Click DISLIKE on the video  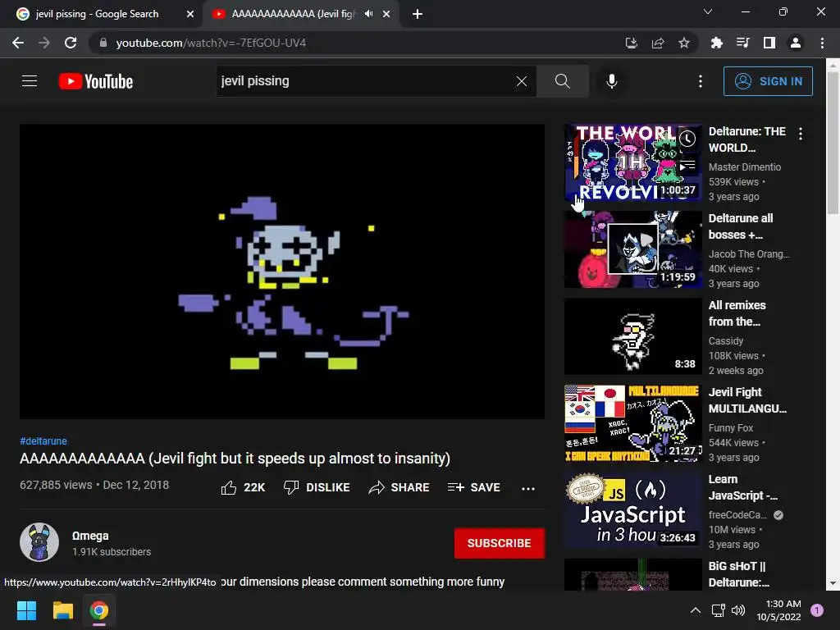(x=317, y=487)
